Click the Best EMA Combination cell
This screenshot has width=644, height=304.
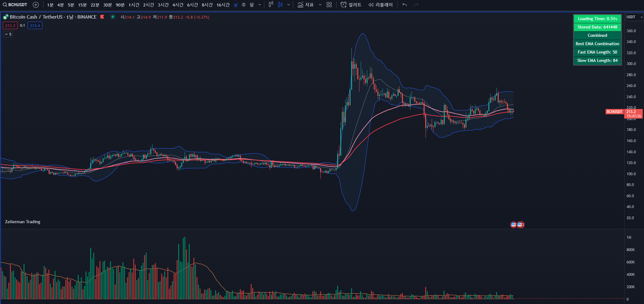598,44
